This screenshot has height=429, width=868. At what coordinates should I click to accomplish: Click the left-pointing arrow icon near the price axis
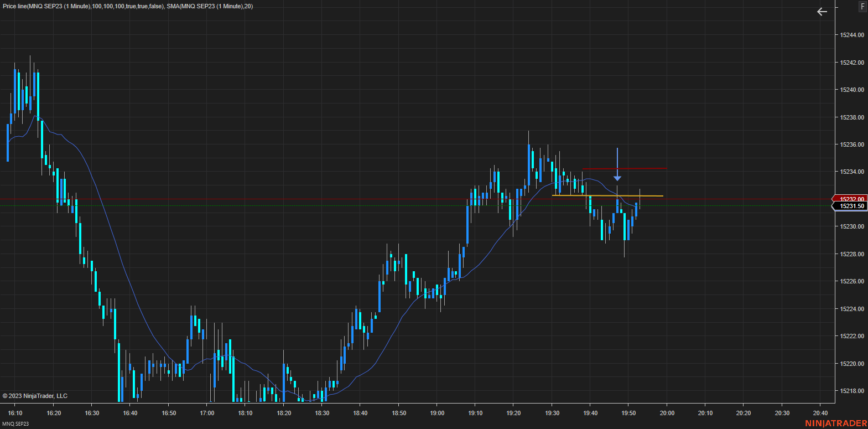point(822,12)
